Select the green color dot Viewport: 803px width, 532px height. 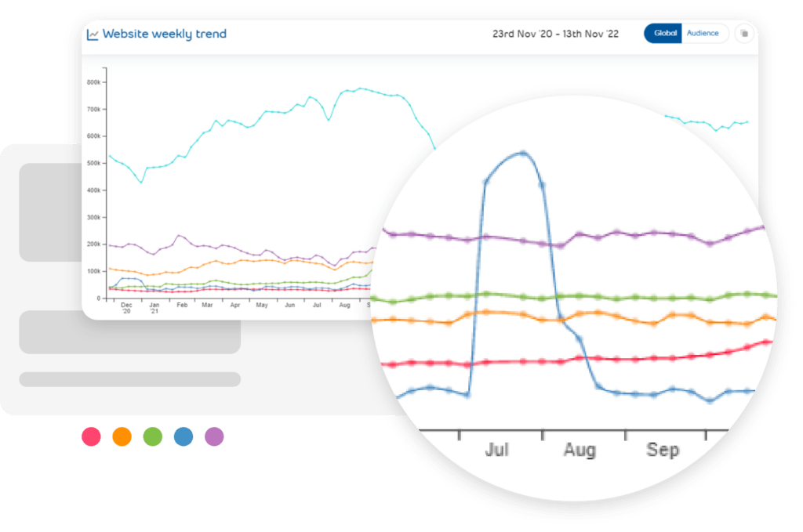click(x=153, y=436)
